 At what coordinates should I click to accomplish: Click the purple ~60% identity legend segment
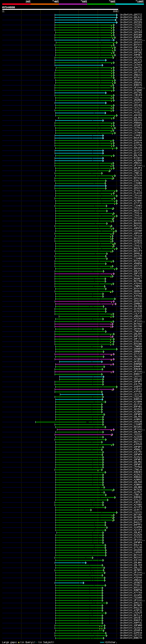tap(73, 4)
